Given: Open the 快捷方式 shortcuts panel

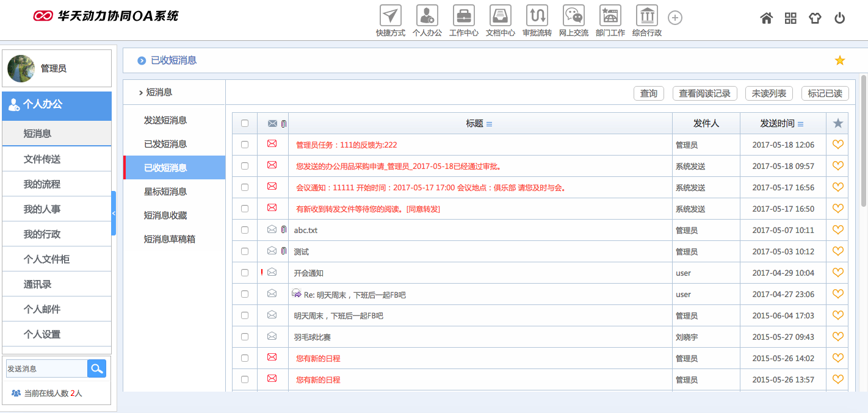Looking at the screenshot, I should point(390,18).
